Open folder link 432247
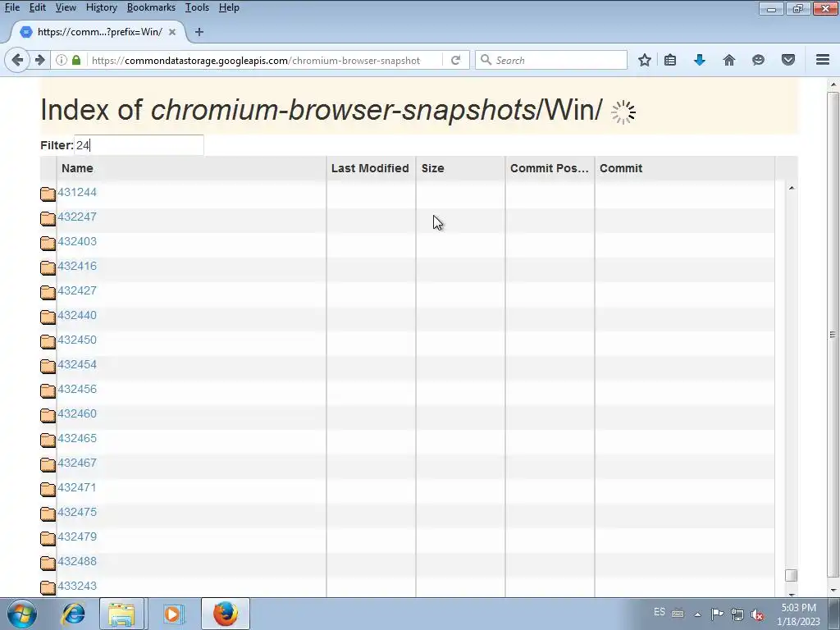The width and height of the screenshot is (840, 630). pyautogui.click(x=77, y=217)
